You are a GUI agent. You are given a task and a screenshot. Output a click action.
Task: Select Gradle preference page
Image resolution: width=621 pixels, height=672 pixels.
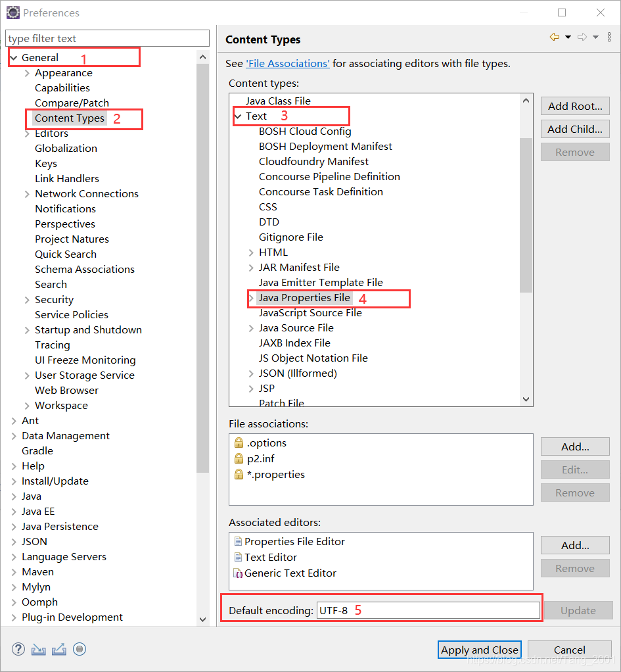[37, 451]
